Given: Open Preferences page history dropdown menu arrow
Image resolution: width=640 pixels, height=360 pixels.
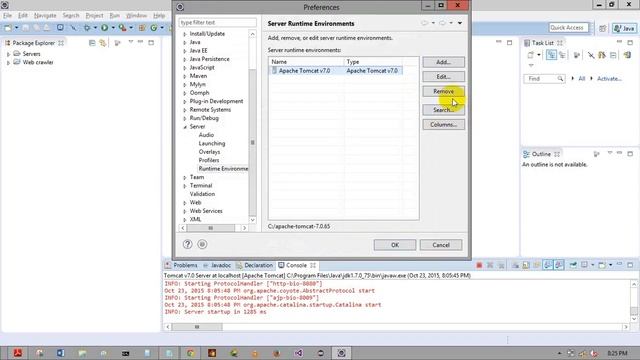Looking at the screenshot, I should pos(460,23).
